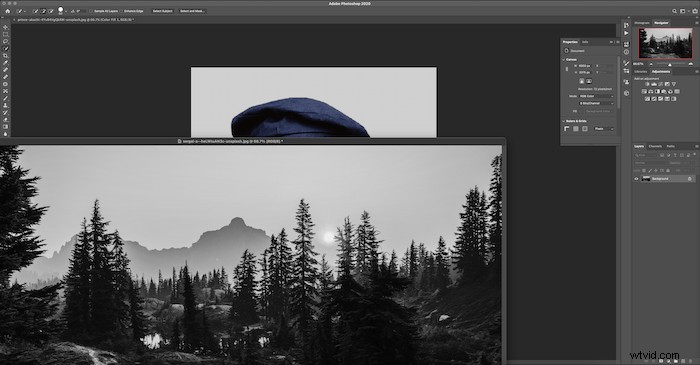Tick the Enhance Edge checkbox

(x=121, y=11)
